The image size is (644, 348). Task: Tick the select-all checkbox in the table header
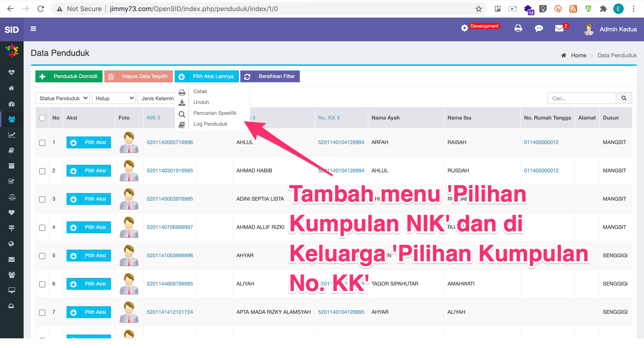(x=42, y=118)
